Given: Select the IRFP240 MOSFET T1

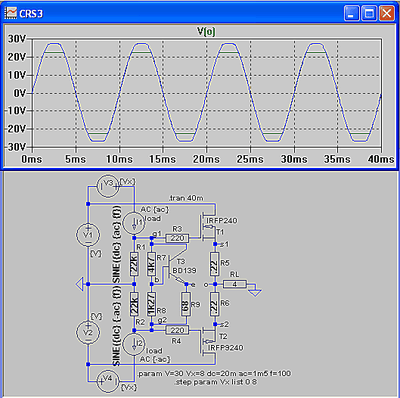Looking at the screenshot, I should (x=209, y=227).
